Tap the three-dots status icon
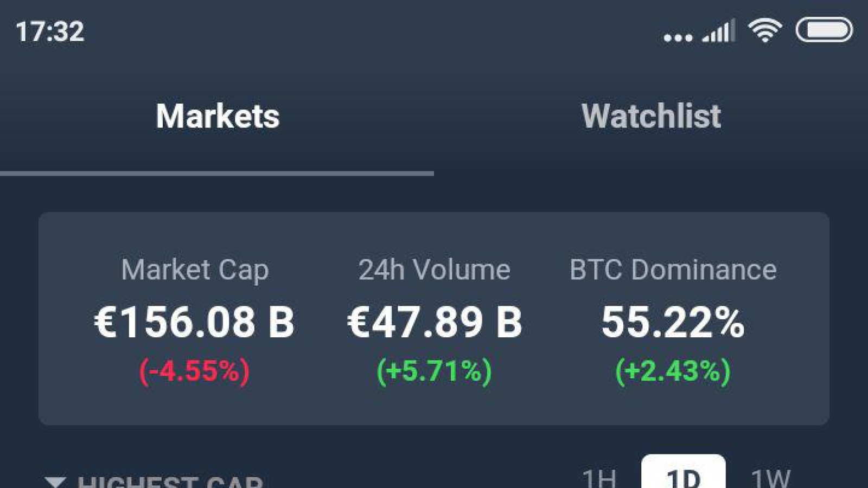This screenshot has height=488, width=868. 678,37
